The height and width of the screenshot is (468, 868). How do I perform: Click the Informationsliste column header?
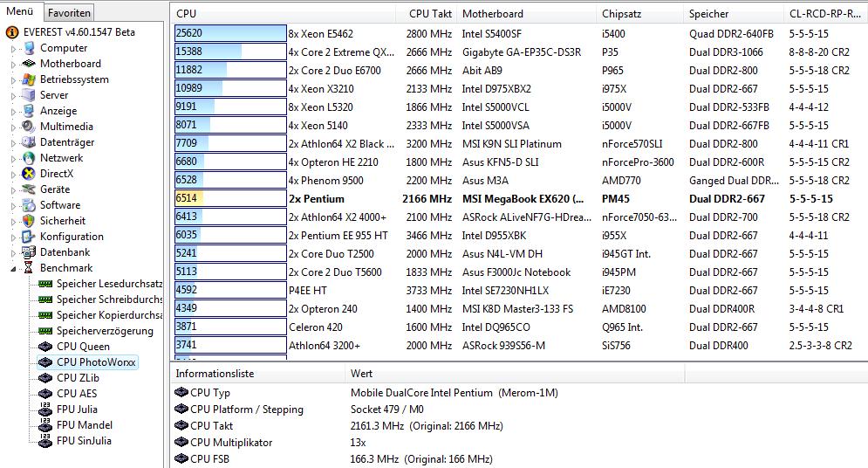click(x=257, y=374)
